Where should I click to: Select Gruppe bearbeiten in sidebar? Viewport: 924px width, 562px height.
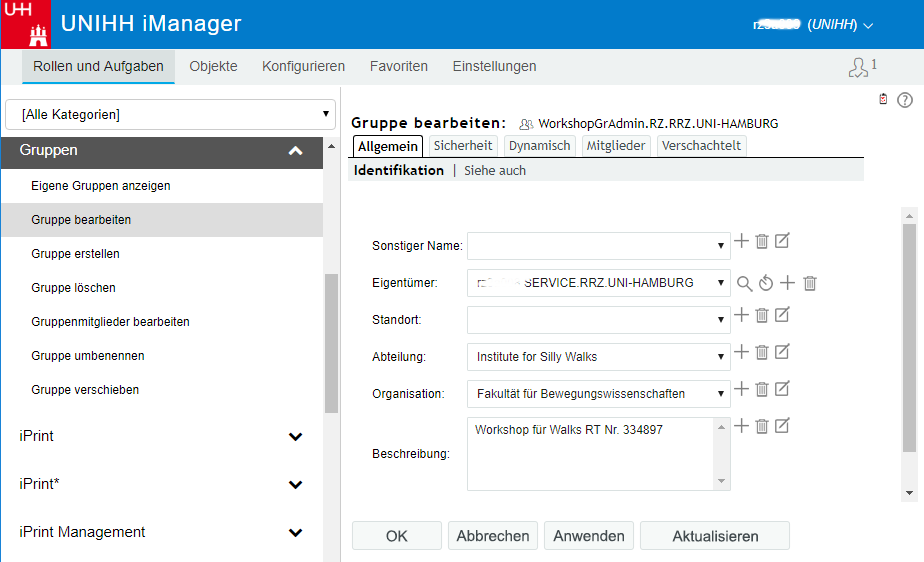tap(162, 220)
